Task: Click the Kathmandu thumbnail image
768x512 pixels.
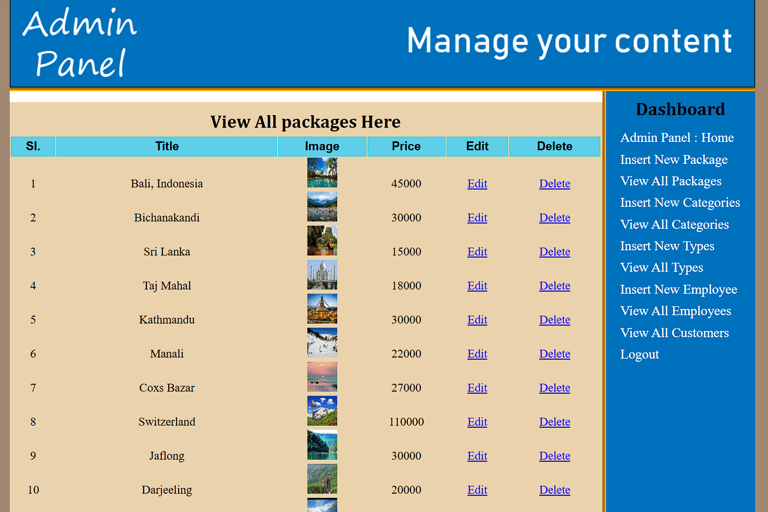Action: click(x=322, y=309)
